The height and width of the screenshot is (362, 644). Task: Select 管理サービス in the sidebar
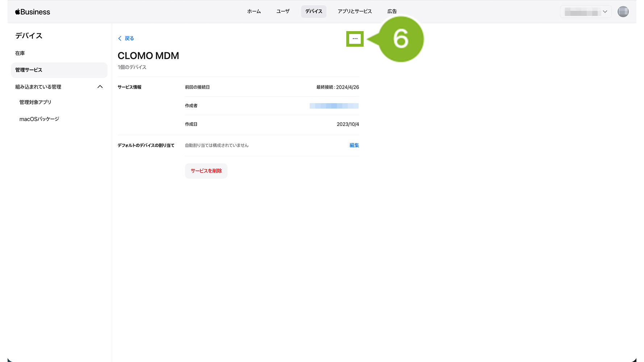(29, 70)
